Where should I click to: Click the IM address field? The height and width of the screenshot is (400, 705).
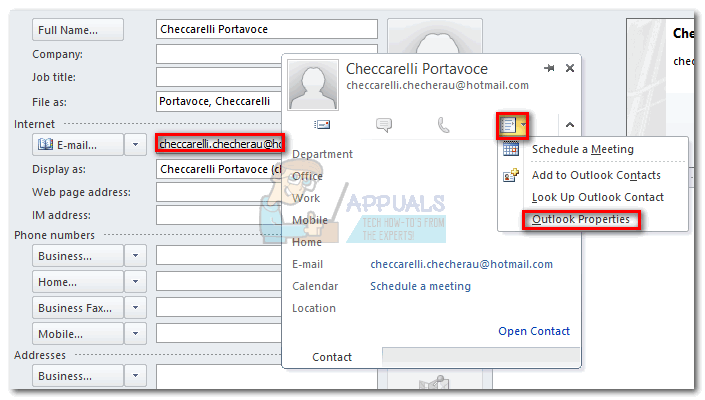coord(219,215)
